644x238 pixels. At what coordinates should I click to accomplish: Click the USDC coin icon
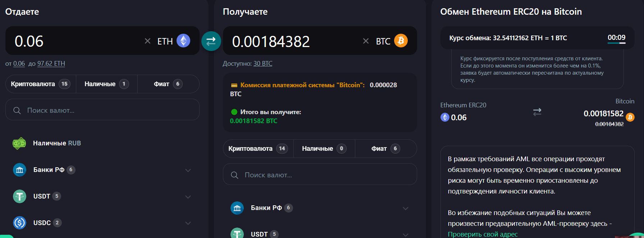click(x=19, y=223)
